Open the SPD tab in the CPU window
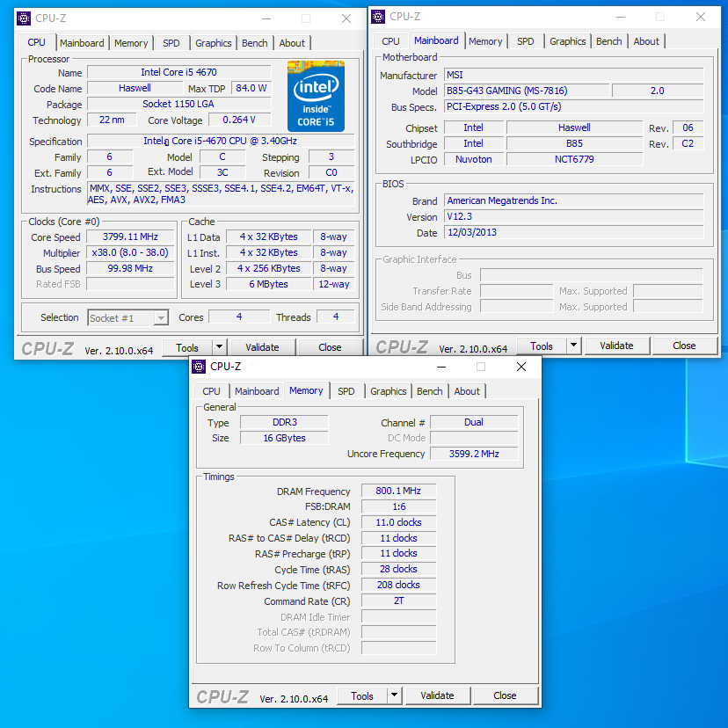Image resolution: width=728 pixels, height=728 pixels. pos(171,43)
